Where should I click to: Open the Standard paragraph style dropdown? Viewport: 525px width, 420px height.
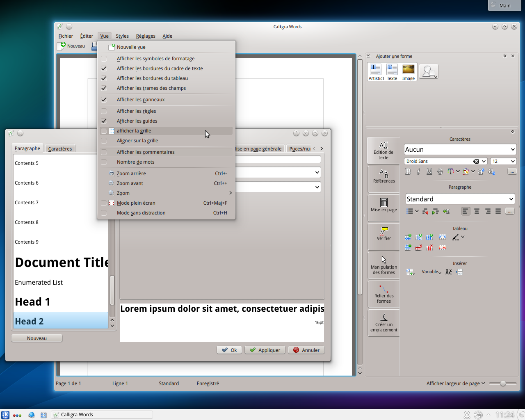pos(460,199)
